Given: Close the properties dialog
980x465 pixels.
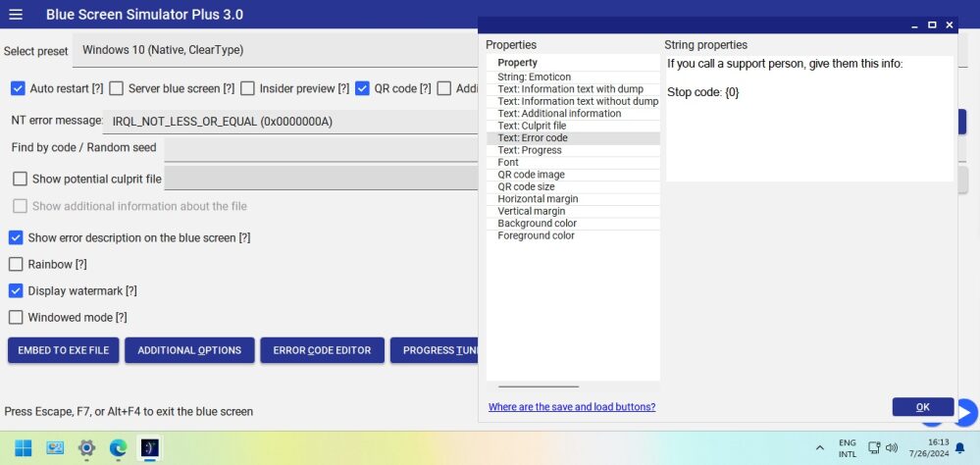Looking at the screenshot, I should (x=950, y=25).
